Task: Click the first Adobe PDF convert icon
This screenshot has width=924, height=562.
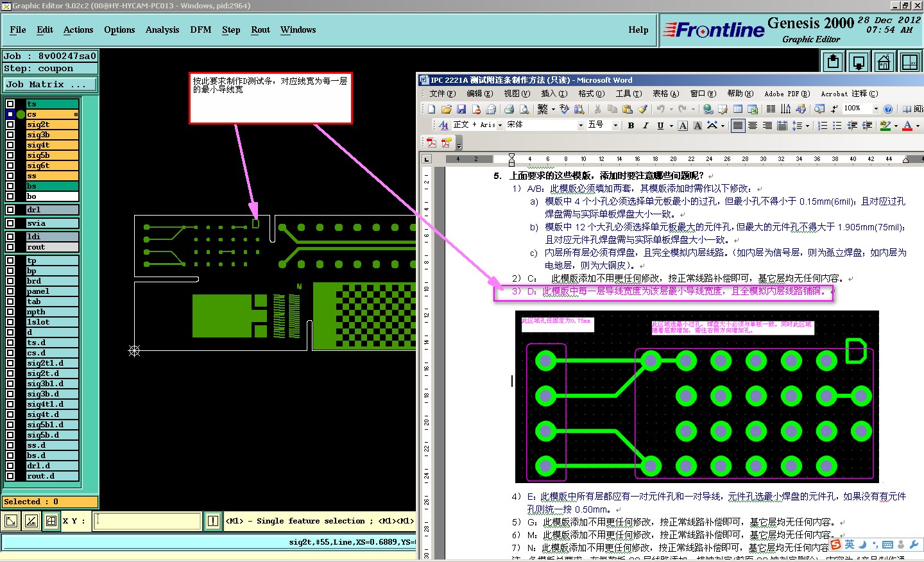Action: (432, 142)
